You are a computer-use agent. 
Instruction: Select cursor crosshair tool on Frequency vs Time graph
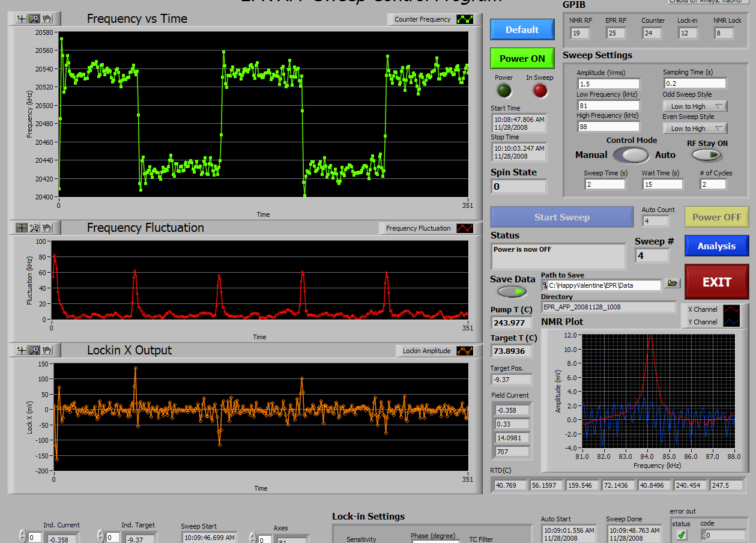22,19
